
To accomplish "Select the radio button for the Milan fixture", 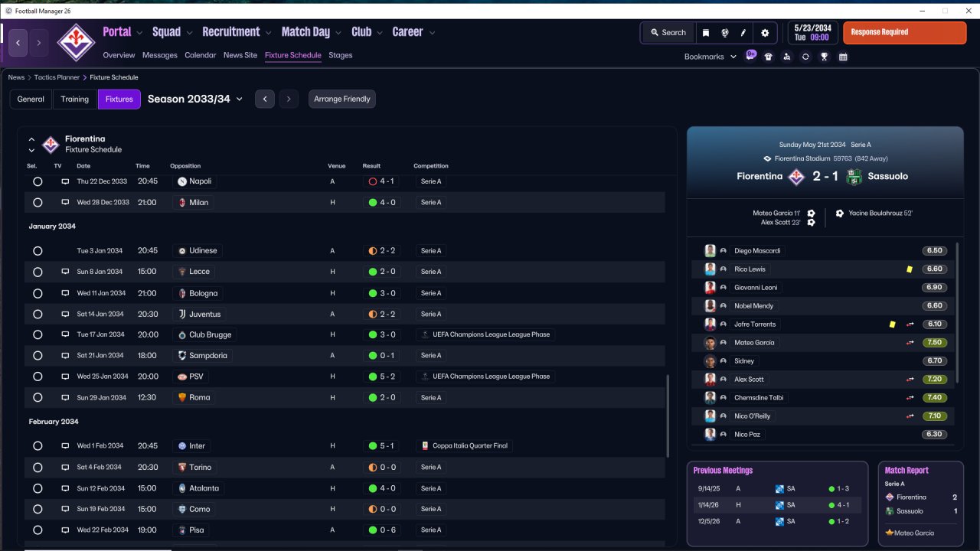I will [x=38, y=203].
